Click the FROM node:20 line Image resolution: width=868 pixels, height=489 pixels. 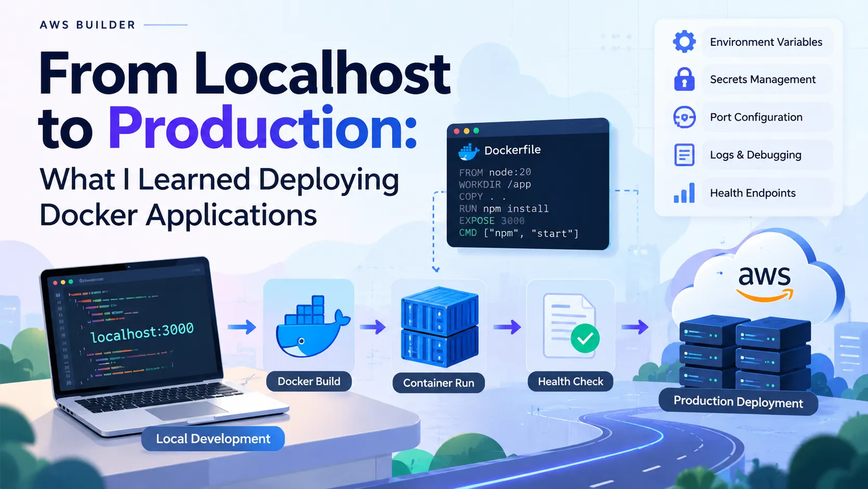[495, 172]
